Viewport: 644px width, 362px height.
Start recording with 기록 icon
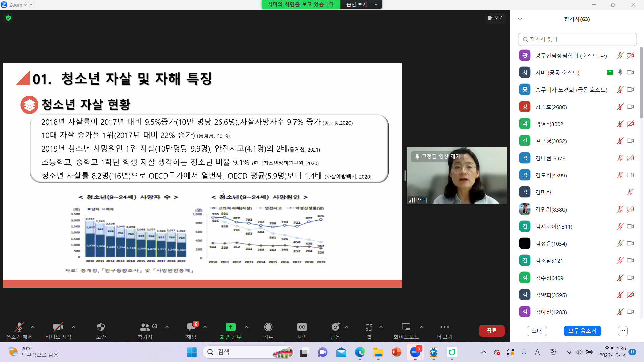[268, 327]
